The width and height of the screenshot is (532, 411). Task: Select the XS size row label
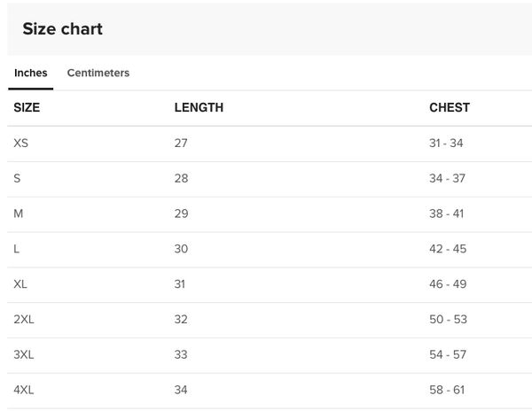20,143
